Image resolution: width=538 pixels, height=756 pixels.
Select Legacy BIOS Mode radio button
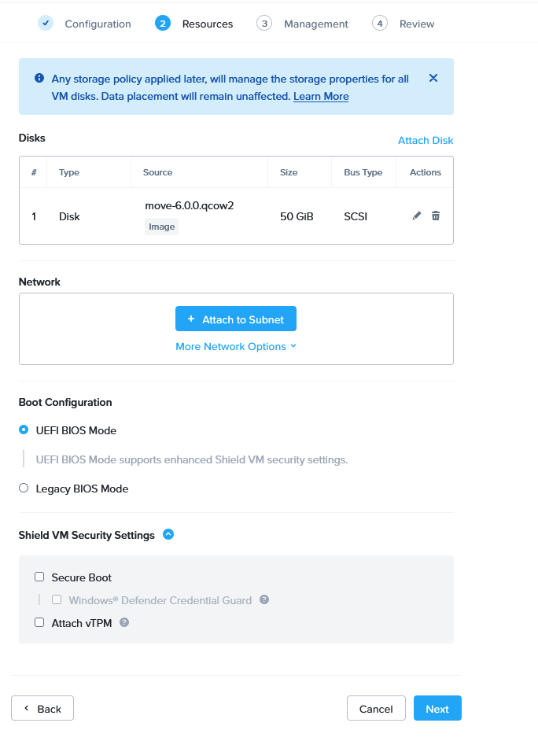[24, 489]
